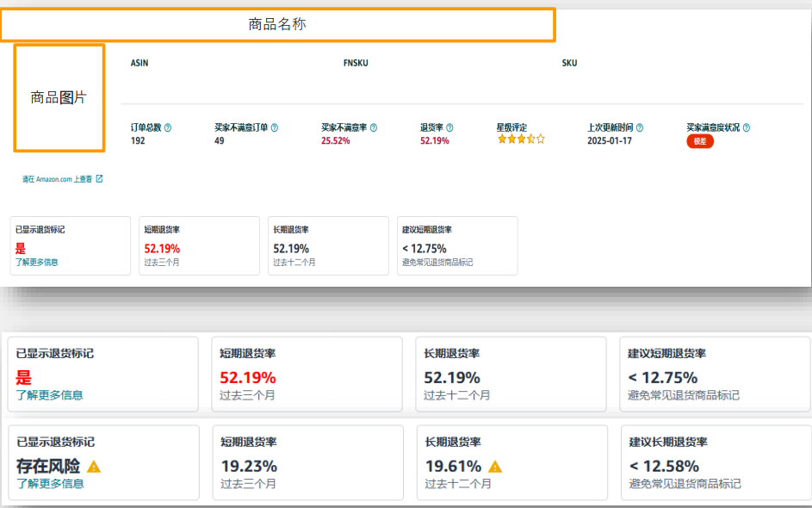Open help tooltip next to 退货率
Image resolution: width=812 pixels, height=508 pixels.
point(448,127)
